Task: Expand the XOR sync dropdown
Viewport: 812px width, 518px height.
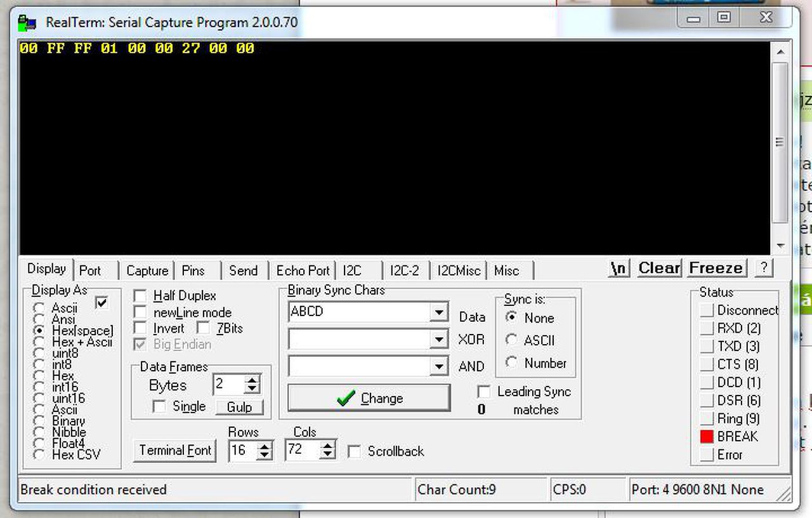Action: [x=439, y=340]
